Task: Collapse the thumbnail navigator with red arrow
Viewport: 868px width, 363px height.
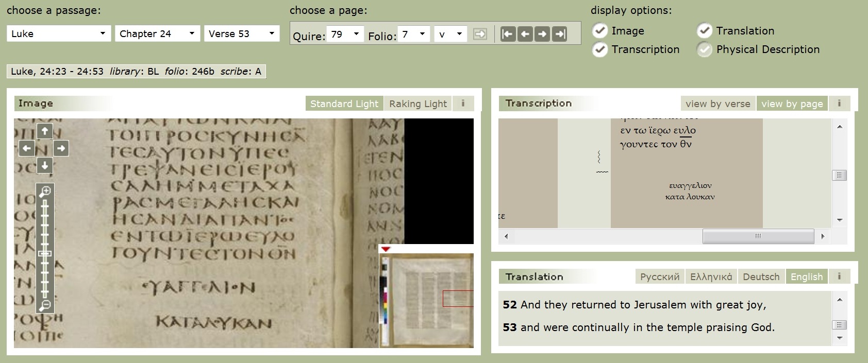Action: click(386, 249)
